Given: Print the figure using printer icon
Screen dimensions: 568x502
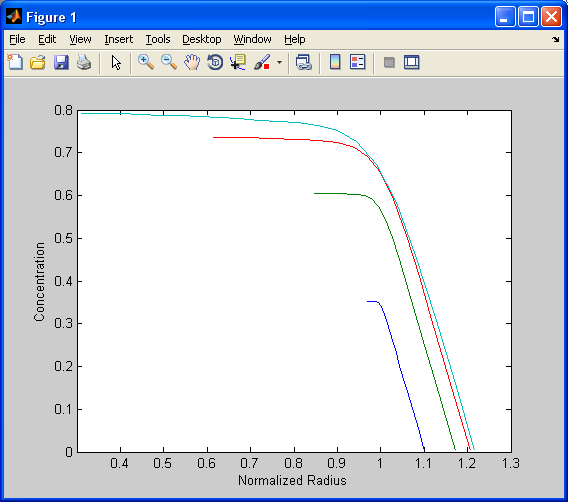Looking at the screenshot, I should [84, 62].
